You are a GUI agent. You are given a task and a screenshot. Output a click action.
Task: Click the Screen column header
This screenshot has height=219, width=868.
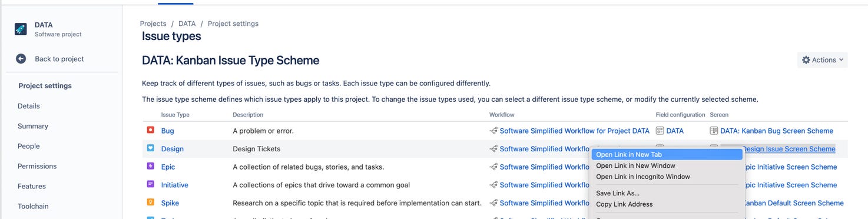[719, 115]
